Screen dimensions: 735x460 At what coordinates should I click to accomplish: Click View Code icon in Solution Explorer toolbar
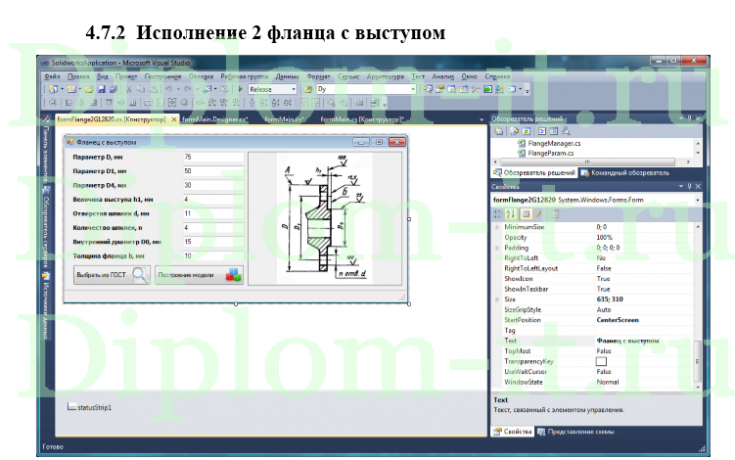click(x=542, y=131)
